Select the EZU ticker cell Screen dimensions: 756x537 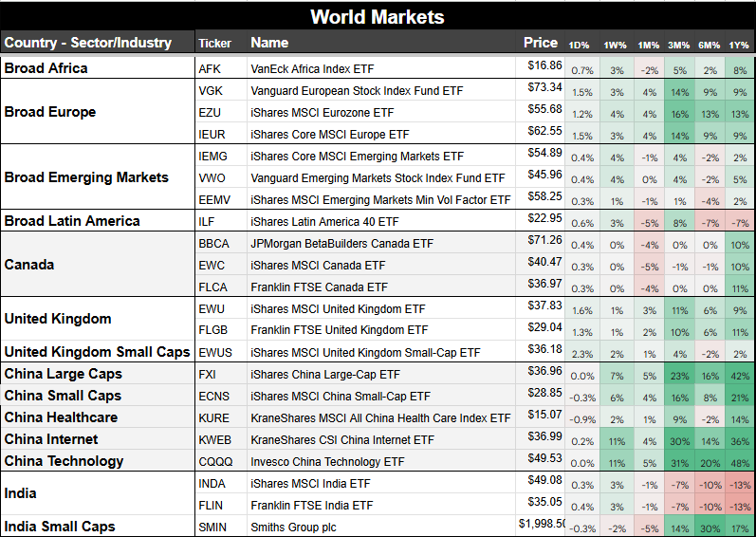coord(221,112)
